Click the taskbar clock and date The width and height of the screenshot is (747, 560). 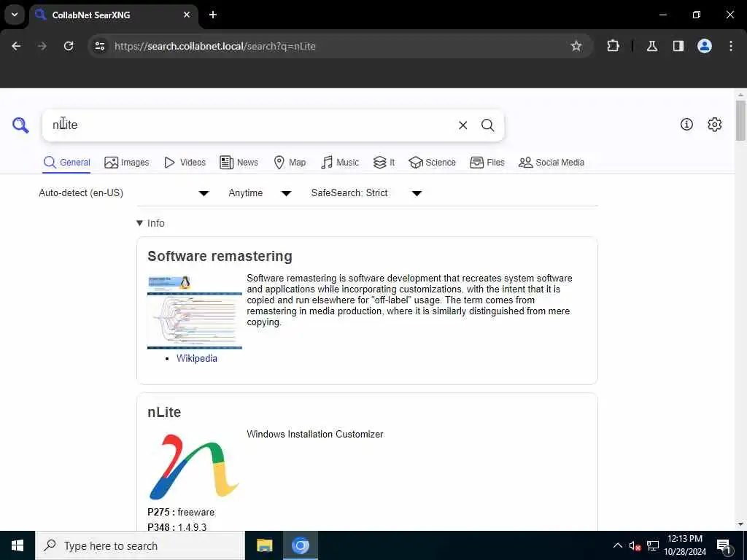pyautogui.click(x=684, y=545)
